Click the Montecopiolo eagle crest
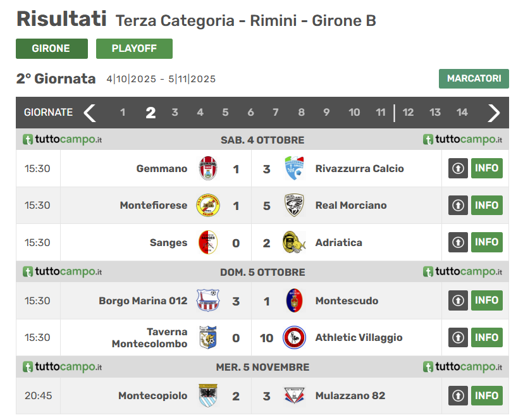Viewport: 523px width, 420px height. 208,395
